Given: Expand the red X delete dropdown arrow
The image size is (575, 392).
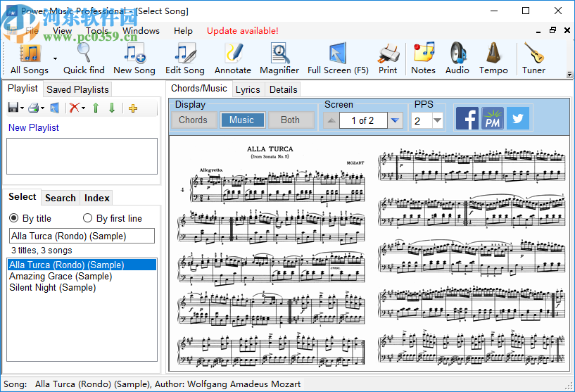Looking at the screenshot, I should pyautogui.click(x=83, y=108).
